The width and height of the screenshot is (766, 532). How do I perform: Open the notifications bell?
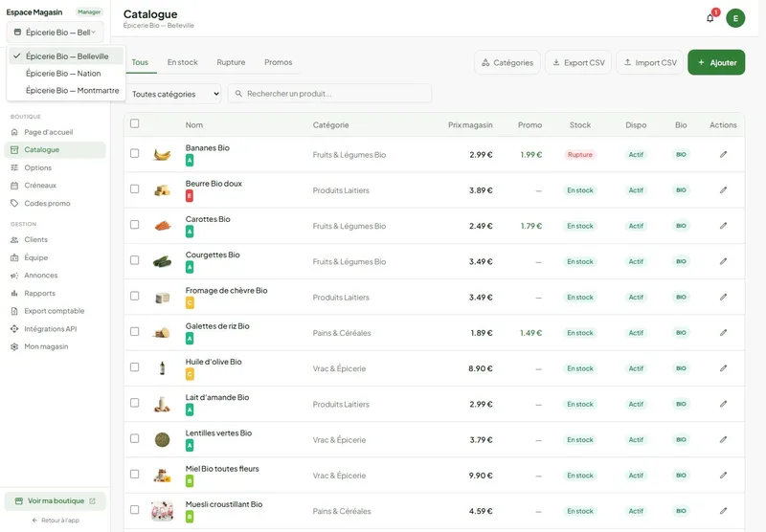tap(710, 18)
